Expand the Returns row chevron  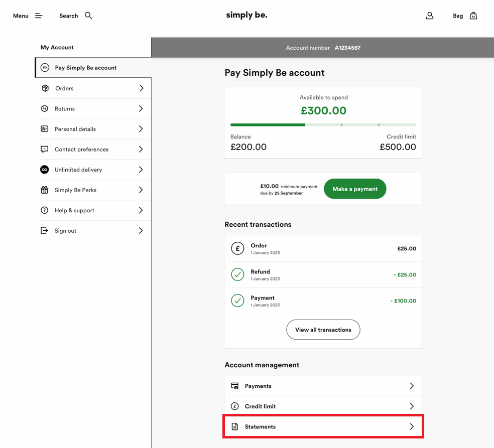click(x=141, y=109)
